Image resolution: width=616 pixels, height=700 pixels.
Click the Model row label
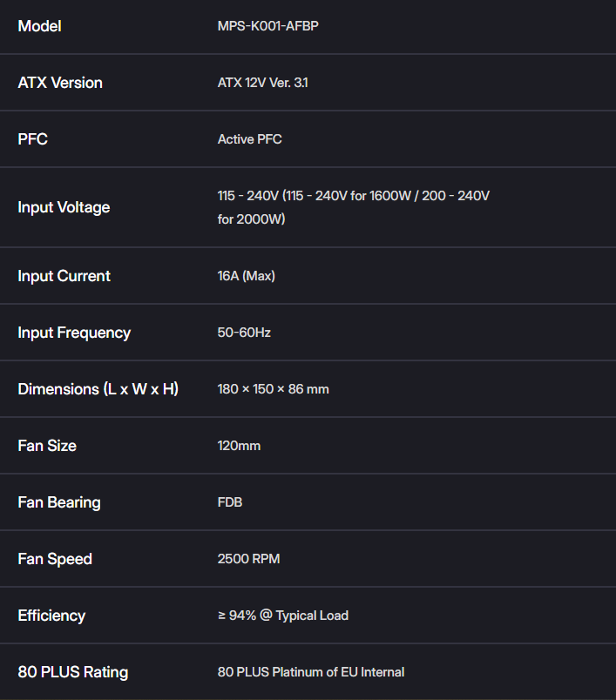click(x=39, y=26)
